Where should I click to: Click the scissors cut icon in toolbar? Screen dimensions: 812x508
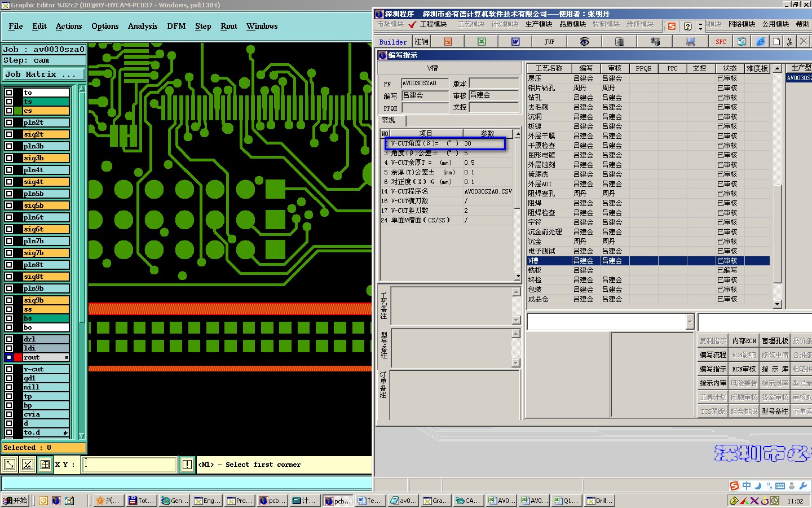[789, 42]
